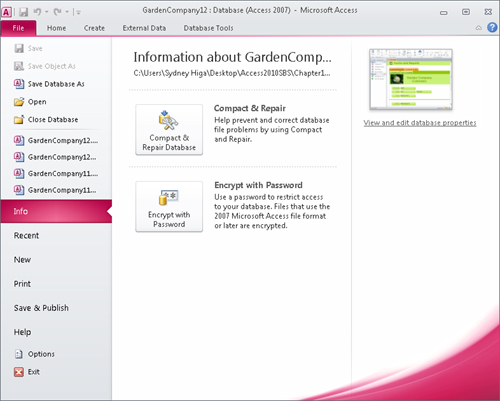This screenshot has width=500, height=401.
Task: Open first GardenCompany11.... recent file
Action: pos(63,173)
